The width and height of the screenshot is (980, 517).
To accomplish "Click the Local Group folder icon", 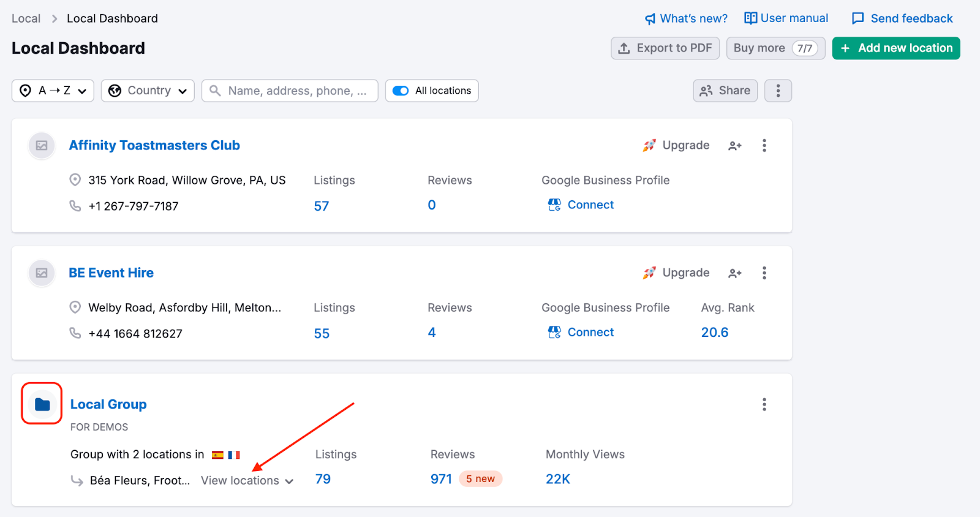I will coord(42,404).
